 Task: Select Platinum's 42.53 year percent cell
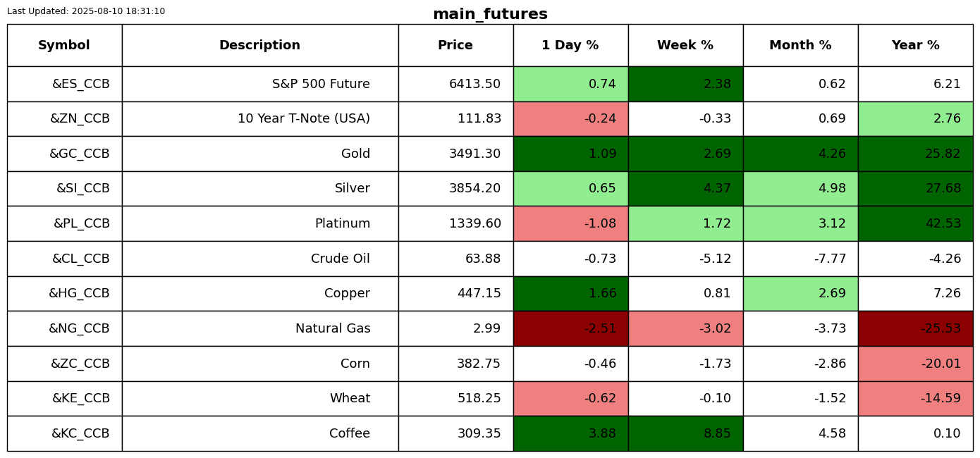click(915, 223)
